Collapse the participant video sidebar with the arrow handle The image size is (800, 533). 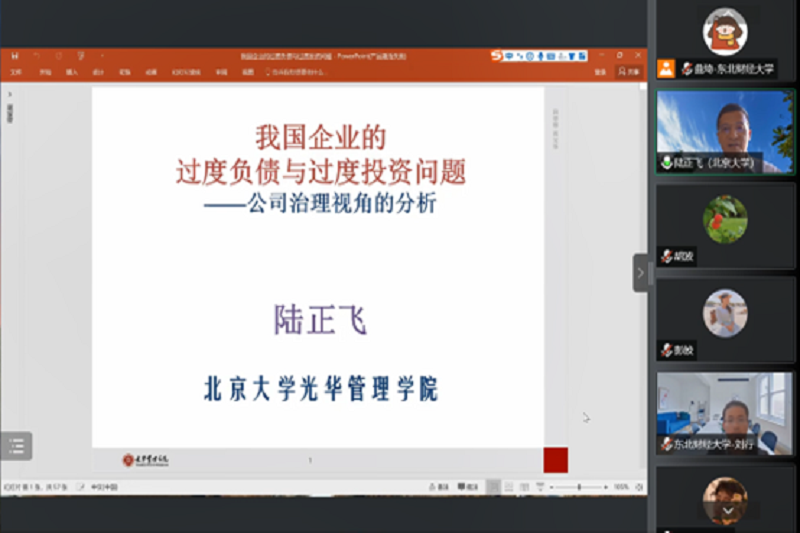coord(640,273)
